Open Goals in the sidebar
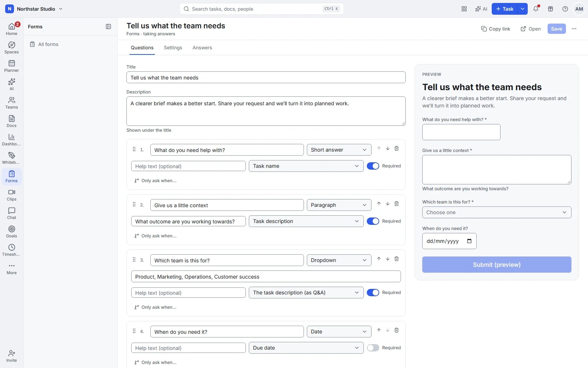 (x=11, y=231)
